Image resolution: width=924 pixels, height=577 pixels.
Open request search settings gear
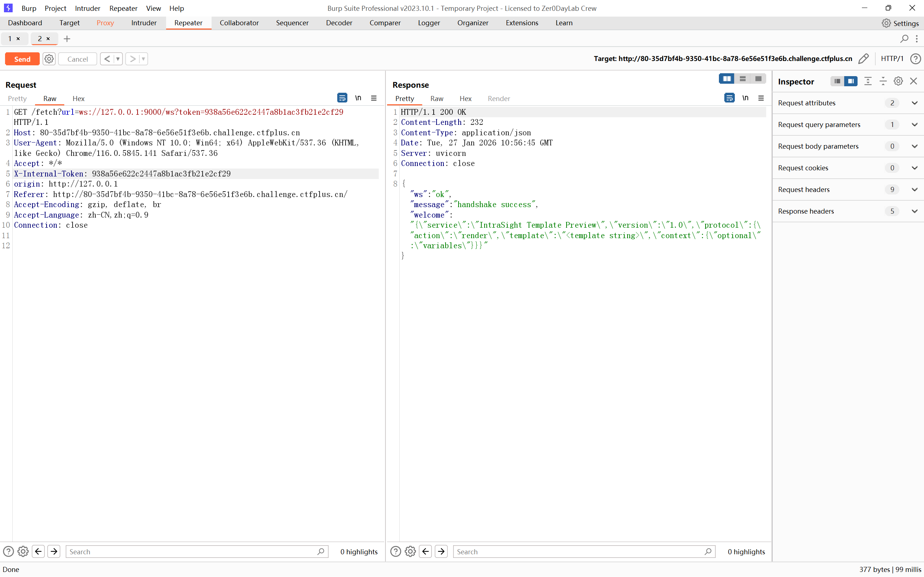23,551
